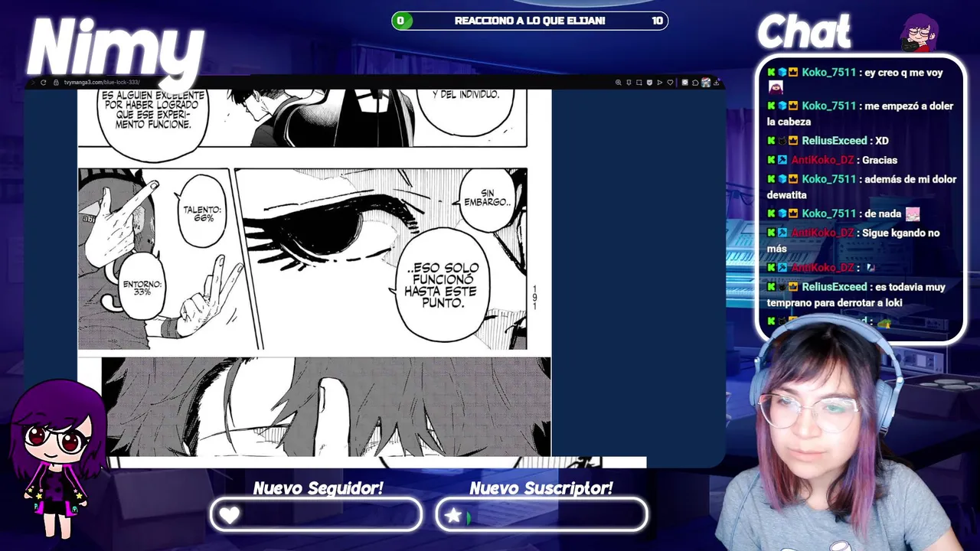Click the message text "me empezó a doler la cabeza"

coord(860,113)
